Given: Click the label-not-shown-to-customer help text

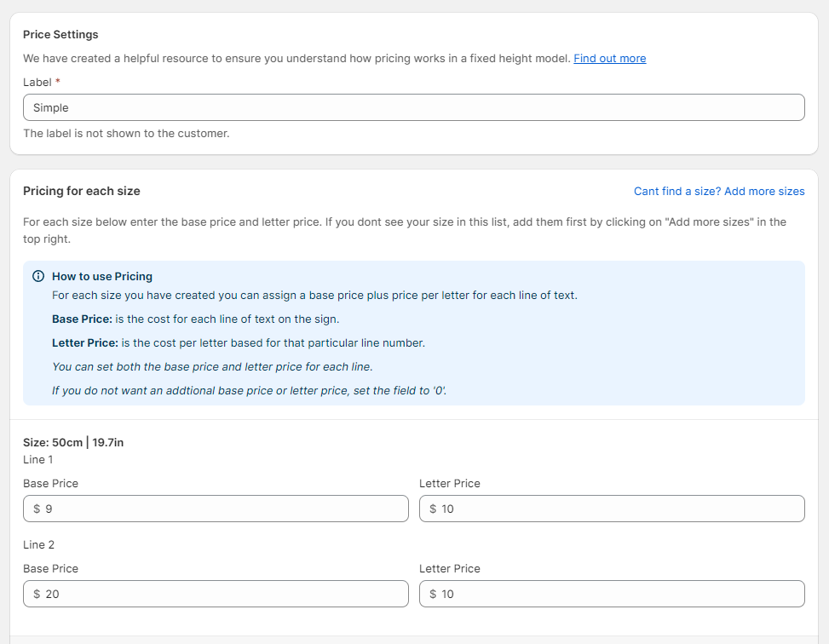Looking at the screenshot, I should (126, 134).
